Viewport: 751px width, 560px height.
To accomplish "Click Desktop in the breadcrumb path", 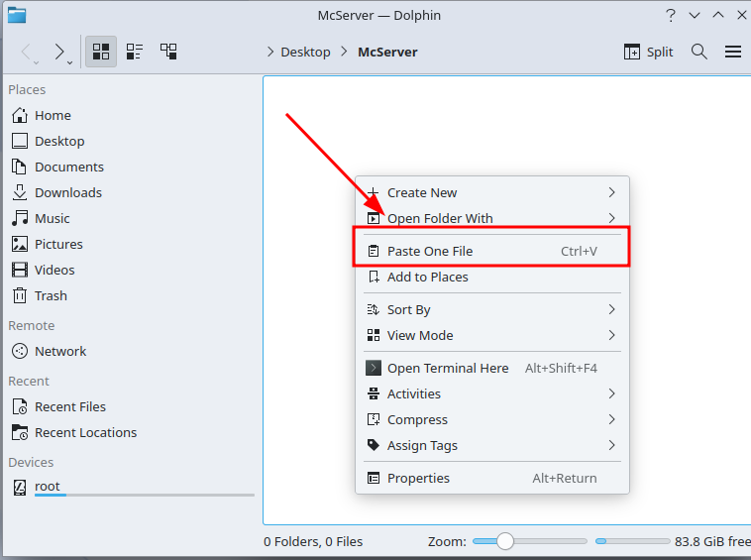I will [305, 52].
